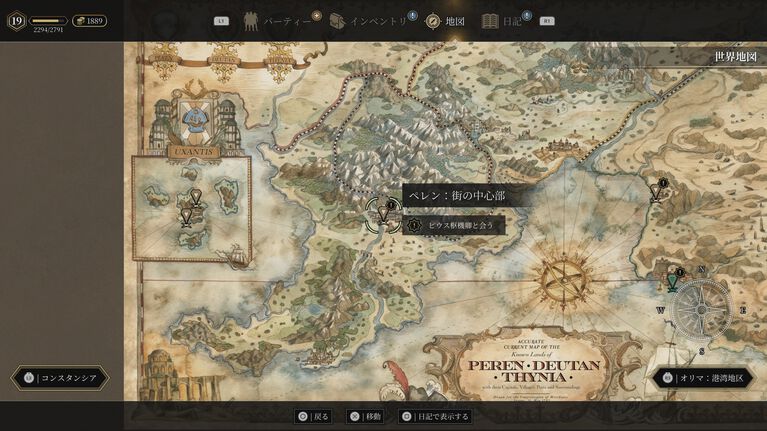767x431 pixels.
Task: Click the LT previous-tab prompt icon
Action: click(222, 21)
